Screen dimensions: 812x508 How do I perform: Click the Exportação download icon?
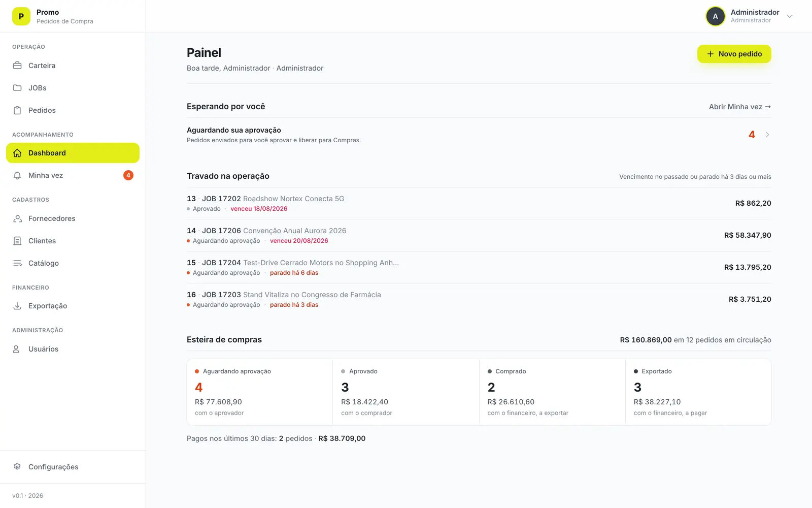17,306
